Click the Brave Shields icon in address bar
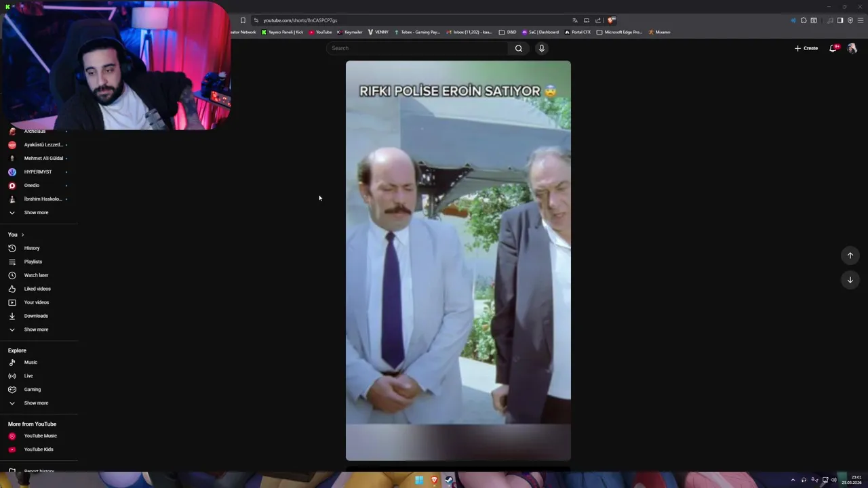868x488 pixels. (611, 20)
